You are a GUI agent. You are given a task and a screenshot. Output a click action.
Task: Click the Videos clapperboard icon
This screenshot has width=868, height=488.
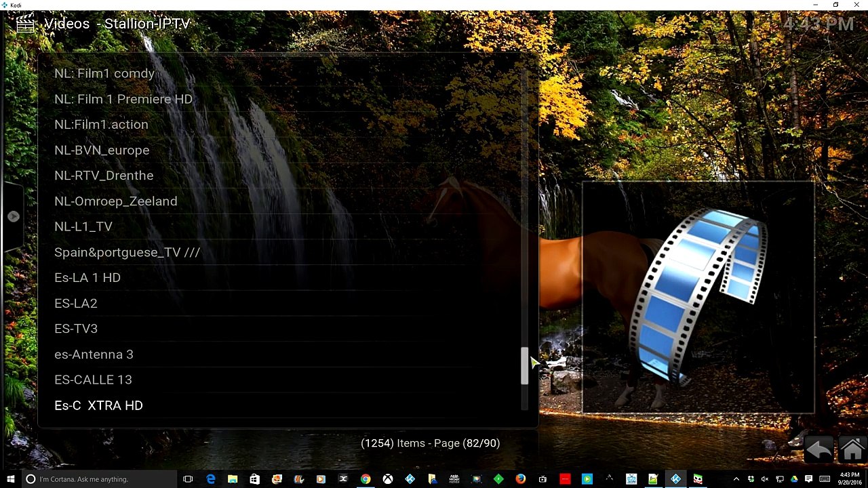[25, 24]
